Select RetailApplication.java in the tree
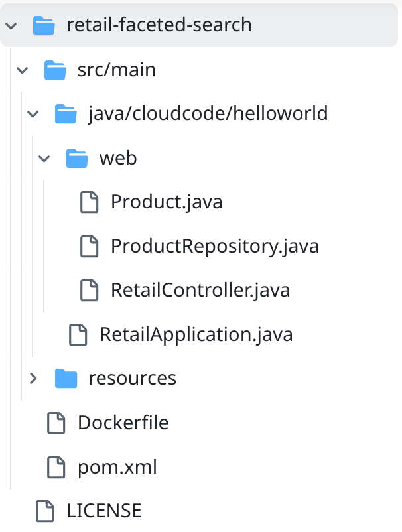 pos(196,334)
